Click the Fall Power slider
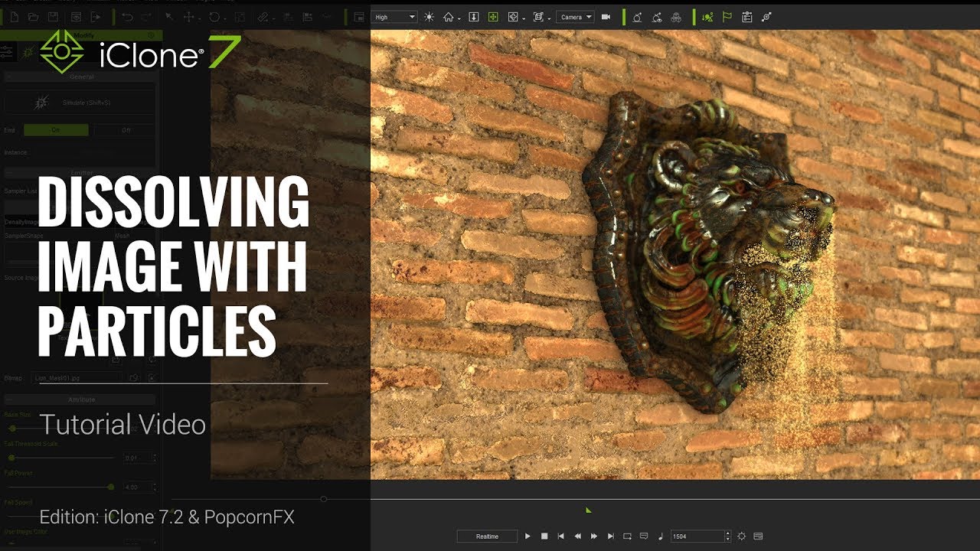Screen dimensions: 980x551 (61, 487)
